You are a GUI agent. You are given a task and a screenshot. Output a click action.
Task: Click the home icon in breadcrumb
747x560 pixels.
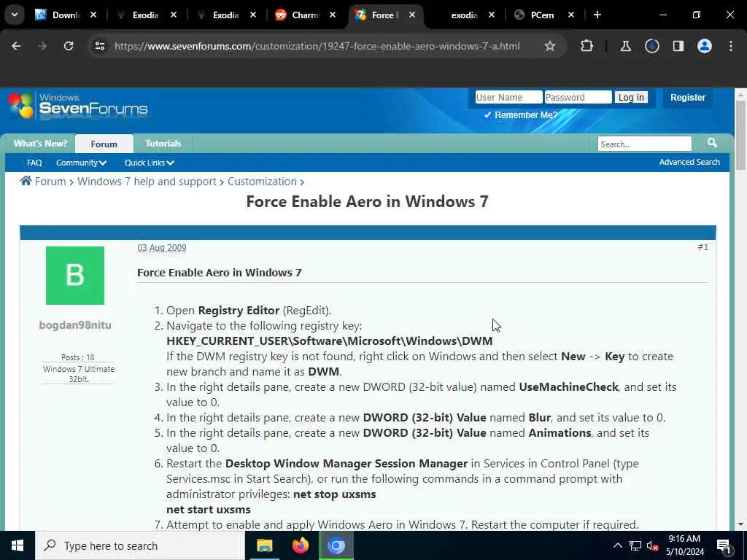(26, 181)
